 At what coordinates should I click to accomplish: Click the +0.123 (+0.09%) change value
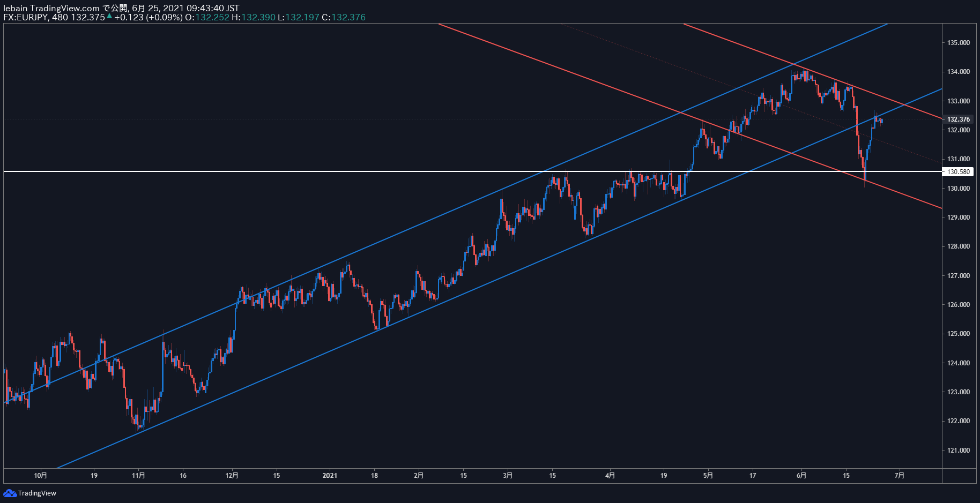point(148,17)
